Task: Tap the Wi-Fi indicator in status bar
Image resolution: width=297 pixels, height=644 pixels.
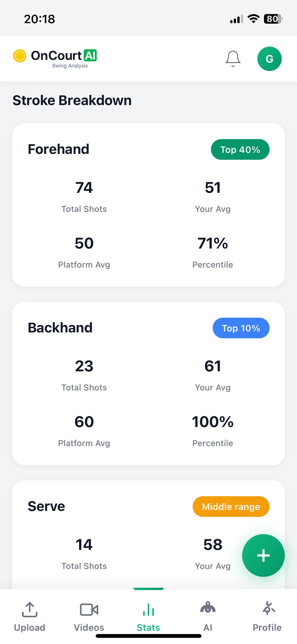Action: click(253, 19)
